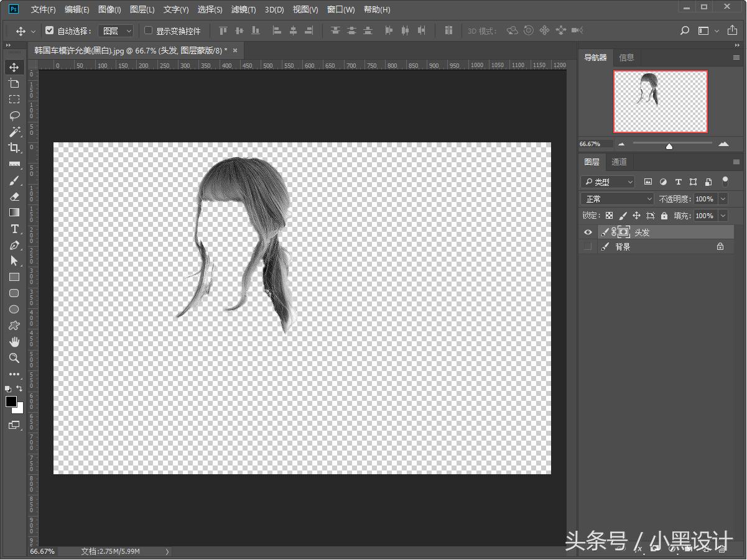Select the Lasso tool

(x=14, y=115)
